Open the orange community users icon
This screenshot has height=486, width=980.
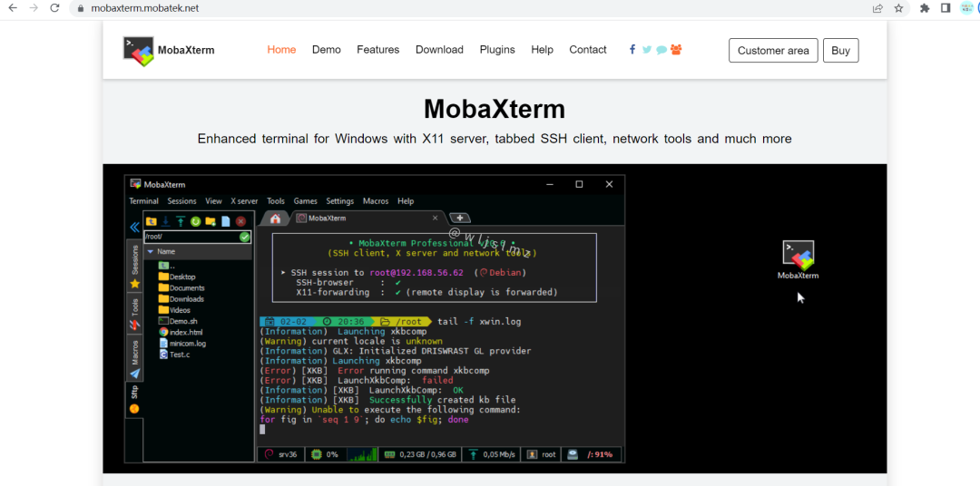[x=676, y=49]
